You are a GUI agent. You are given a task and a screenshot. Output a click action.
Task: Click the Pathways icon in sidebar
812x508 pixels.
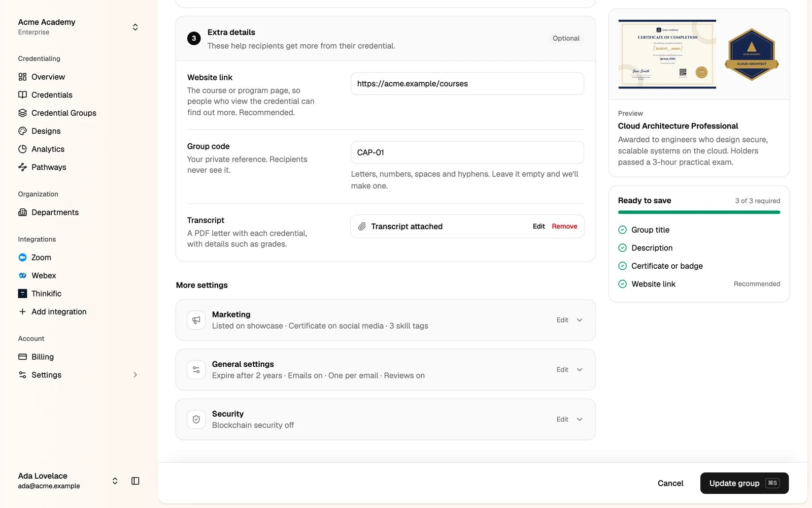[x=22, y=167]
